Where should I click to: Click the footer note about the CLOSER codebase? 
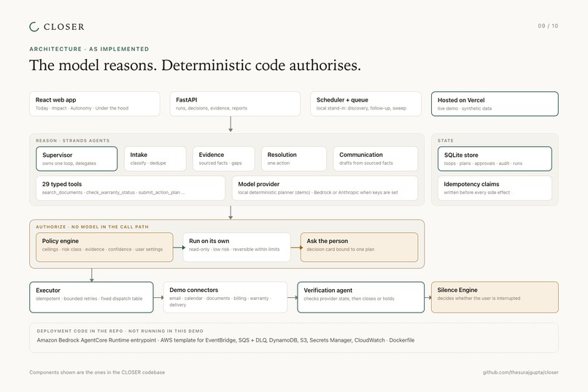(97, 372)
